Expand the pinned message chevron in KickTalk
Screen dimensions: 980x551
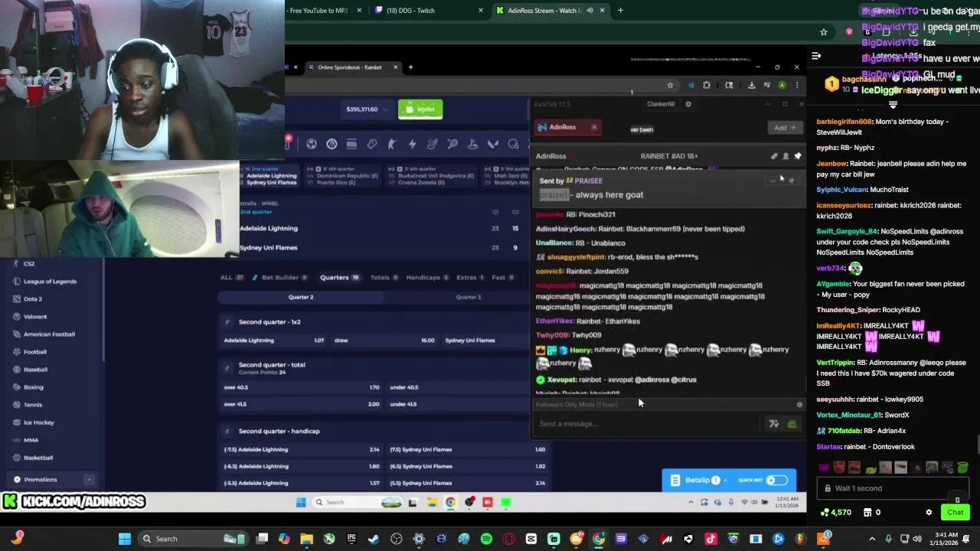pyautogui.click(x=772, y=181)
